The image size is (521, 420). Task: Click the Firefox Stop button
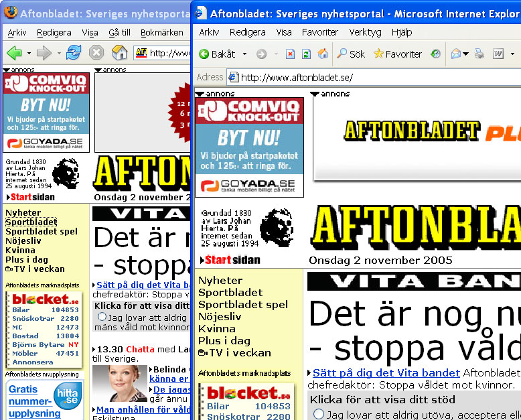coord(96,52)
